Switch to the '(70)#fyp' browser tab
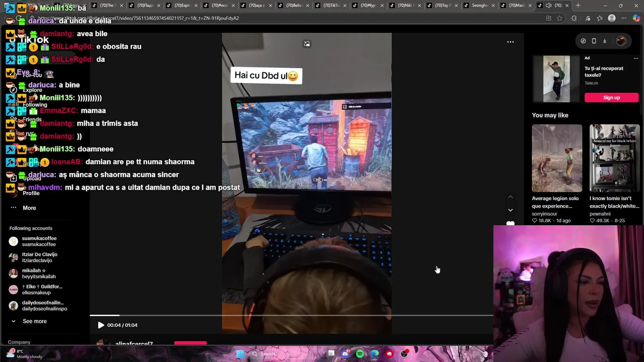644x362 pixels. 369,6
